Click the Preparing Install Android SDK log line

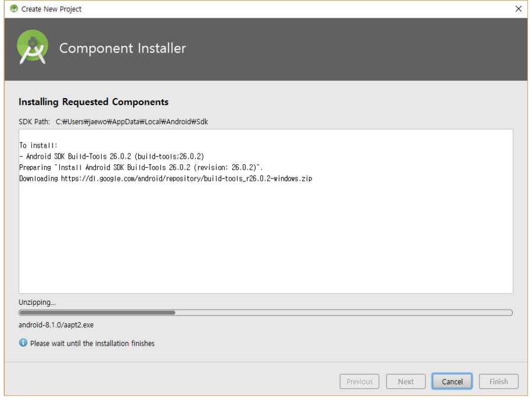coord(141,167)
